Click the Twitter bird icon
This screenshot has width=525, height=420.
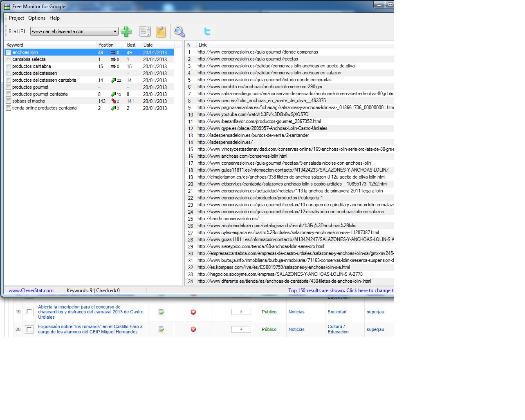coord(207,31)
